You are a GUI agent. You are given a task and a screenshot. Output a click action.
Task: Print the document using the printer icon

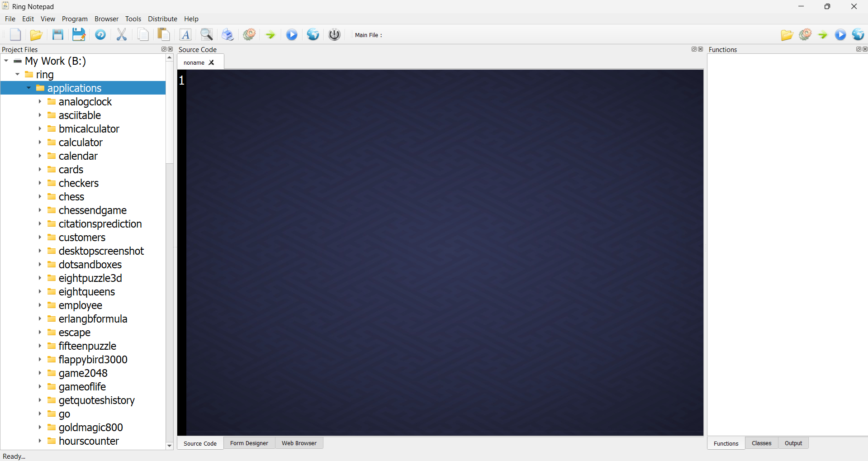228,34
